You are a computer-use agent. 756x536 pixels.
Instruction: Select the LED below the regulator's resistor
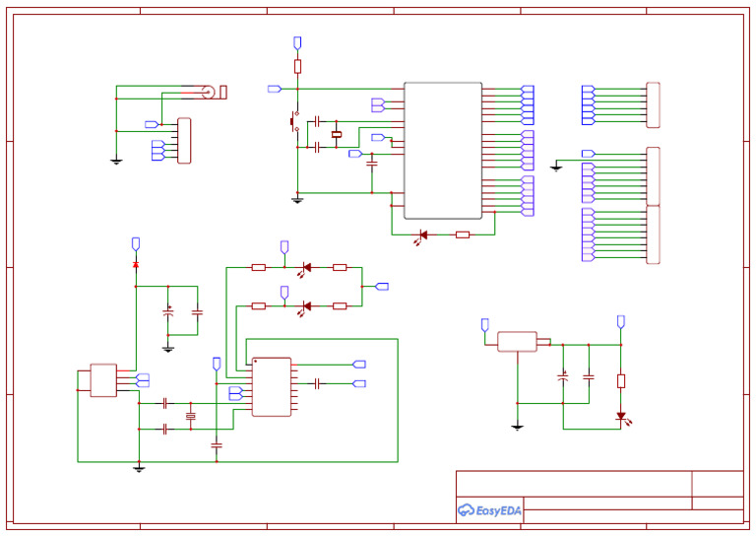(622, 418)
